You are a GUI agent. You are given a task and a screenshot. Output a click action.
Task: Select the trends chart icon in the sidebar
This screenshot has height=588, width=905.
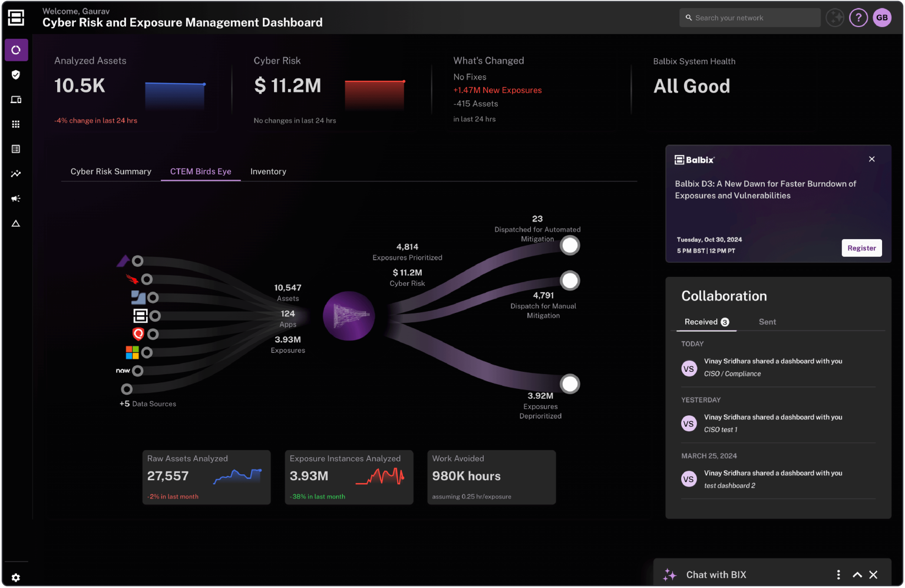pyautogui.click(x=16, y=173)
